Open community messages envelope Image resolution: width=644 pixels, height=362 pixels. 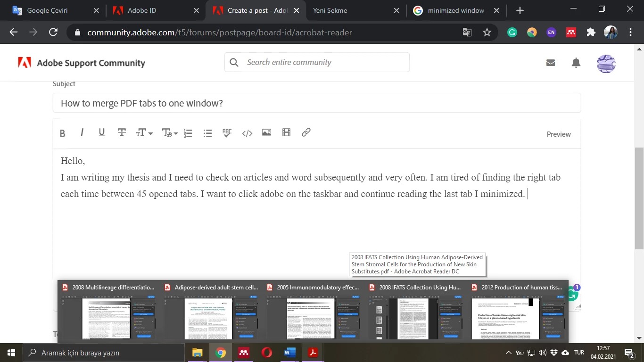[550, 62]
